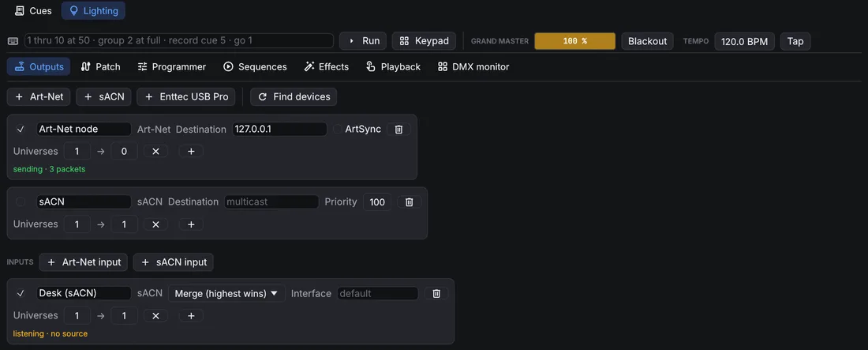
Task: Adjust the Grand Master 100% slider
Action: pos(574,41)
